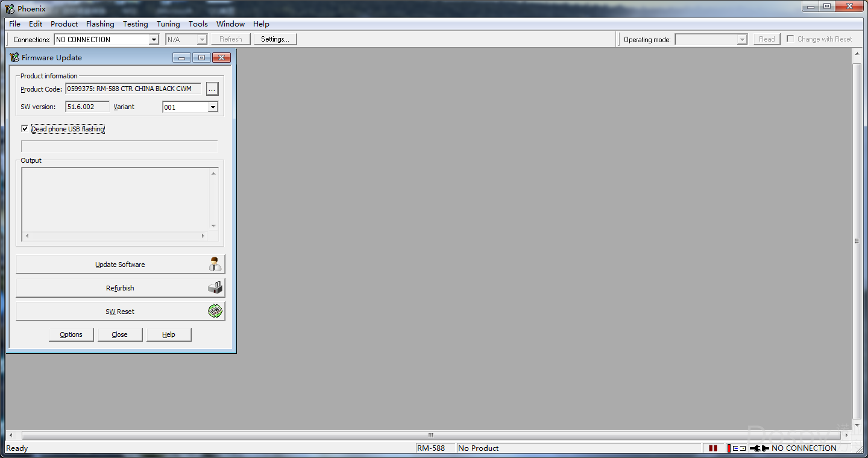The image size is (868, 458).
Task: Restore the Phoenix main window
Action: (x=827, y=7)
